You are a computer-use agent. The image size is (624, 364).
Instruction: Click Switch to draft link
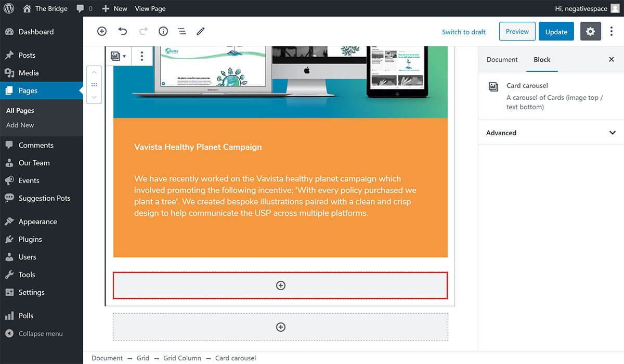463,32
